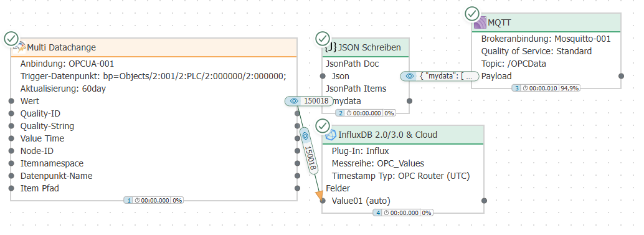Click the green checkmark on MQTT block
Image resolution: width=644 pixels, height=235 pixels.
tap(472, 14)
